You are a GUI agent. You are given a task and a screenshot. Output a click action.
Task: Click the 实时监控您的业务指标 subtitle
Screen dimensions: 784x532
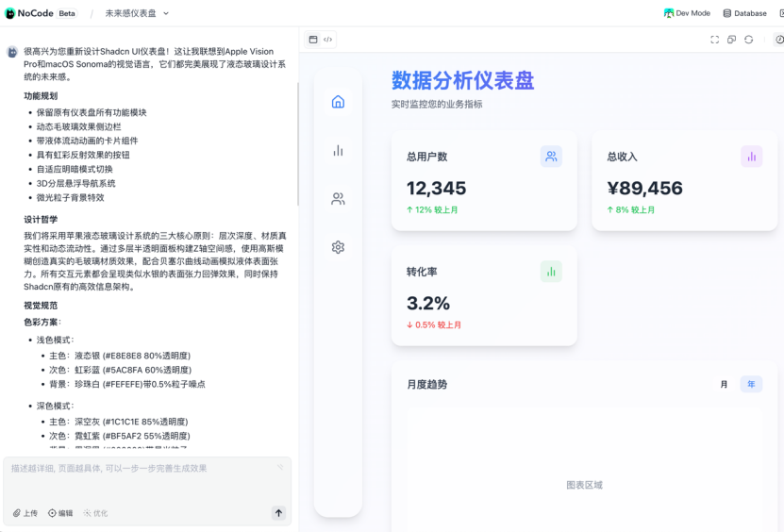tap(437, 104)
